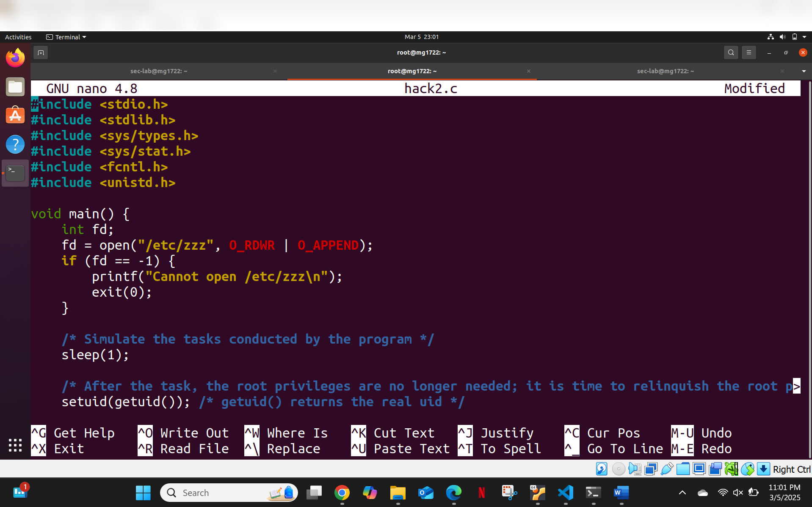Click the exit(0); line
812x507 pixels.
(x=122, y=292)
